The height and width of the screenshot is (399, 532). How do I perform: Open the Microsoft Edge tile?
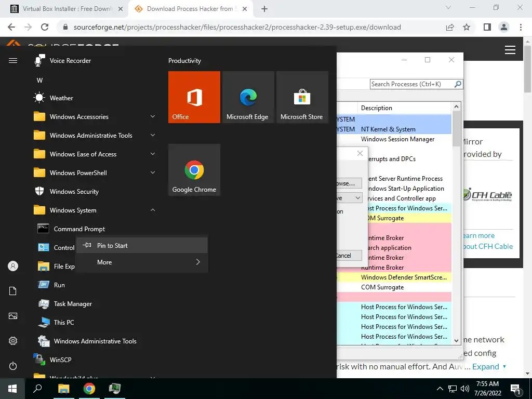(x=248, y=97)
